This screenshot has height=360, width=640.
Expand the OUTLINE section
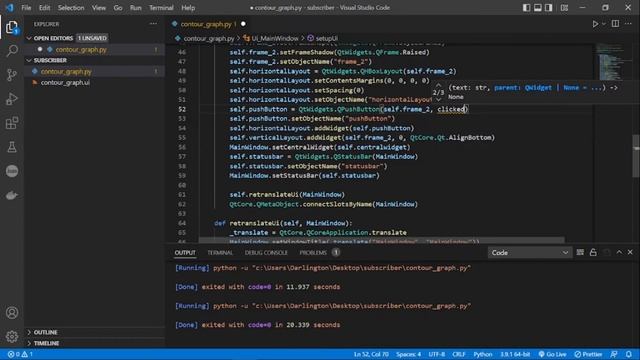point(45,332)
